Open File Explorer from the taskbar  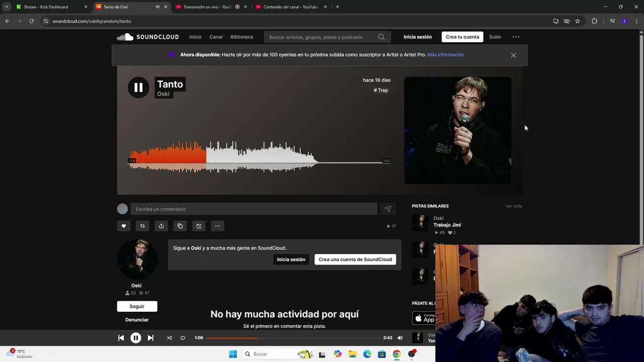click(x=352, y=354)
